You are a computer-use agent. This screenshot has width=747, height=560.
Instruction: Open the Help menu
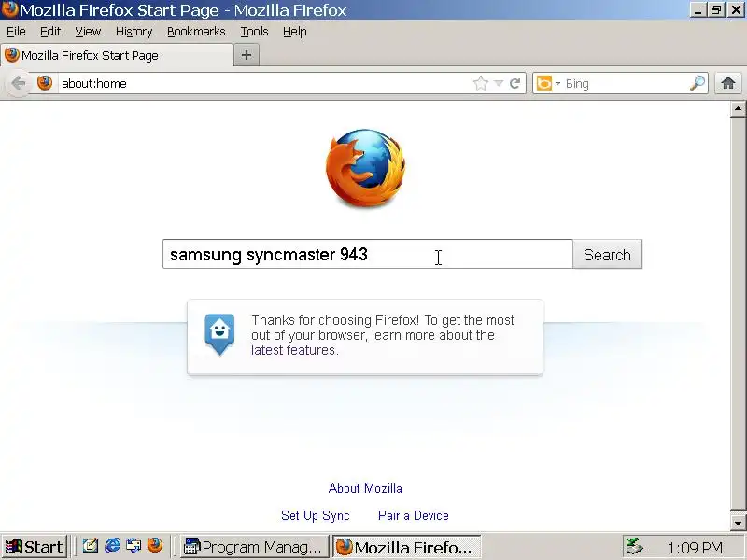click(294, 32)
